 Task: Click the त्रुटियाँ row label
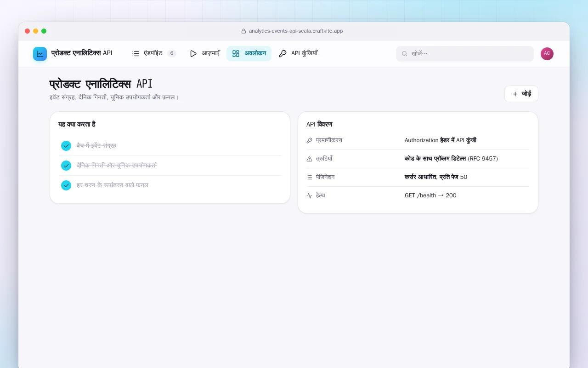coord(324,159)
